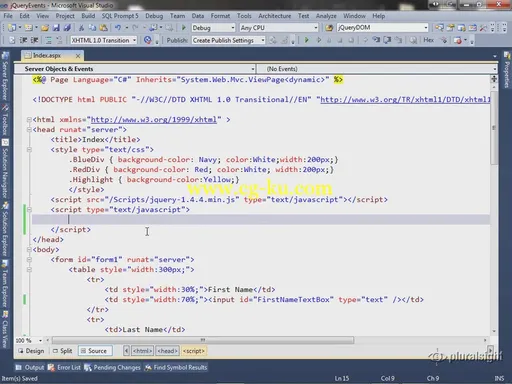Click the validation target settings icon
The image size is (512, 384).
[147, 40]
